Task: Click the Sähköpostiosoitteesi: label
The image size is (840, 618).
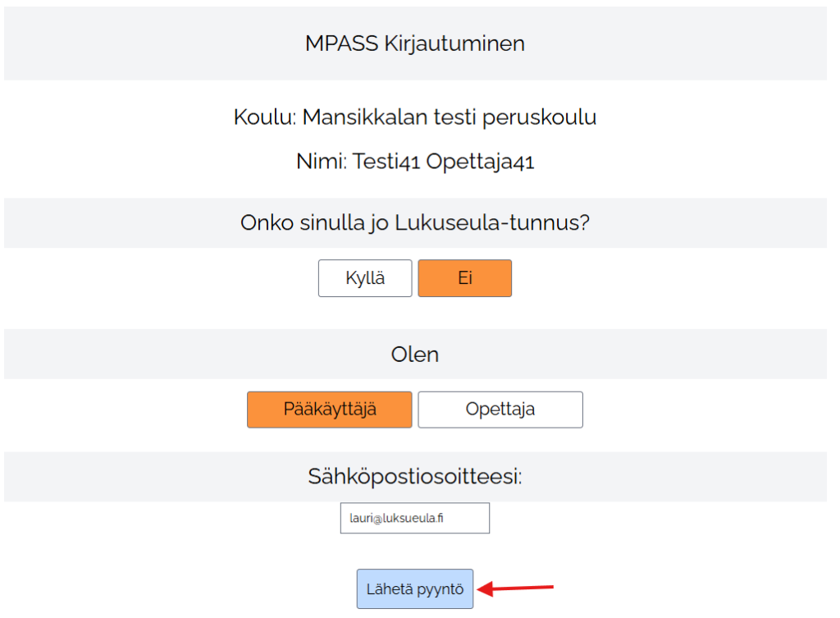Action: point(414,477)
